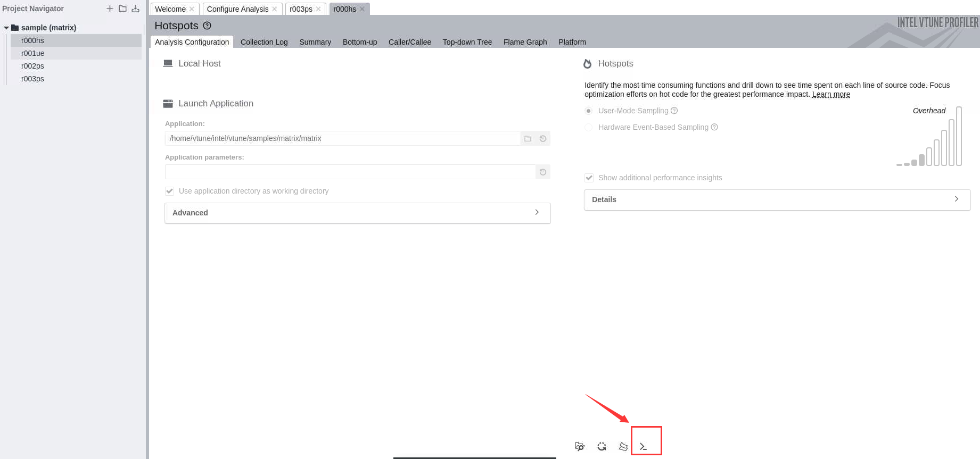Open the Bottom-up tab
Image resolution: width=980 pixels, height=459 pixels.
click(360, 42)
